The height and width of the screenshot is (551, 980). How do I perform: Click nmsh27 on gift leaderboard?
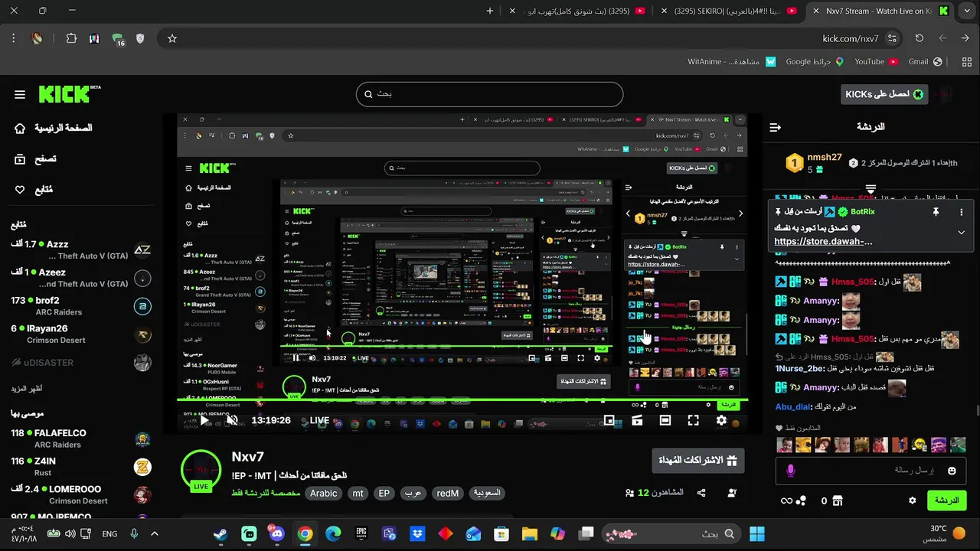pyautogui.click(x=825, y=158)
